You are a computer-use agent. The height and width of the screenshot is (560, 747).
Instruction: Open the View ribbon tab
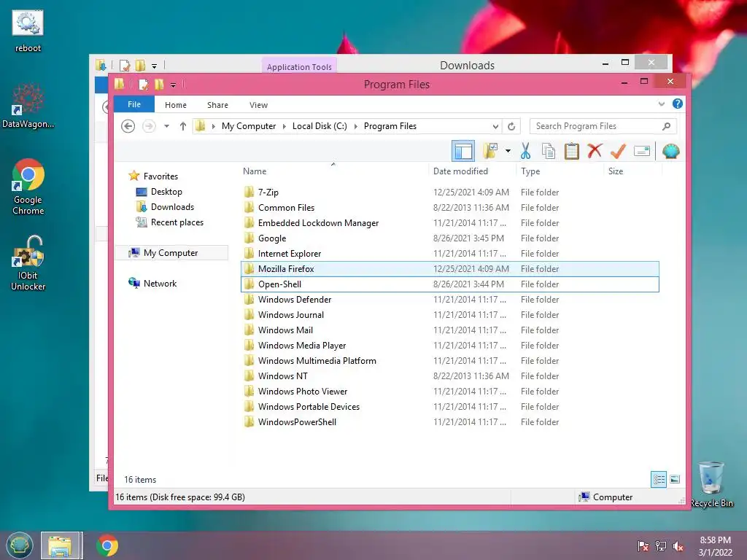(258, 105)
